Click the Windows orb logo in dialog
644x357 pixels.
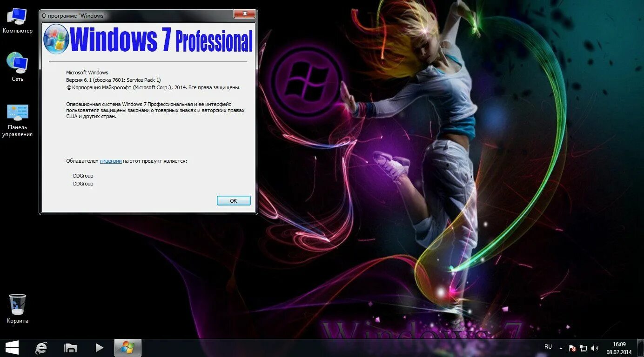coord(56,39)
